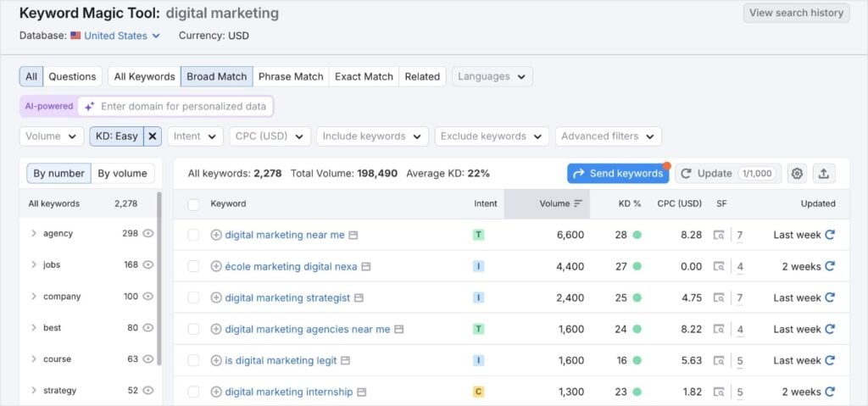This screenshot has width=868, height=406.
Task: Export keywords with upload icon
Action: coord(824,174)
